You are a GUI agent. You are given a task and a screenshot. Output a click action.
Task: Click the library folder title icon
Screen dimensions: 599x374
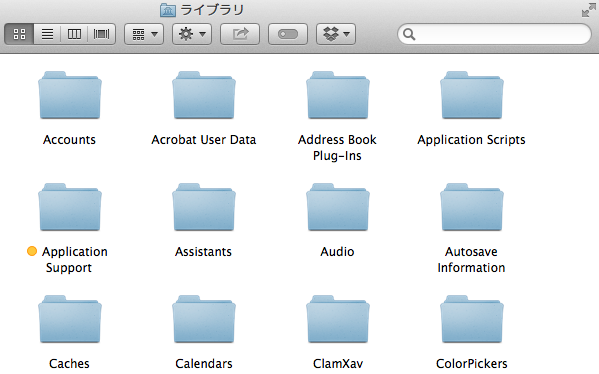tap(168, 10)
